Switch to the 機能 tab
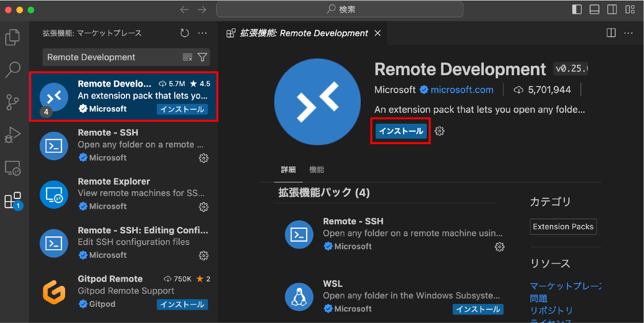Viewport: 644px width, 323px height. point(317,170)
